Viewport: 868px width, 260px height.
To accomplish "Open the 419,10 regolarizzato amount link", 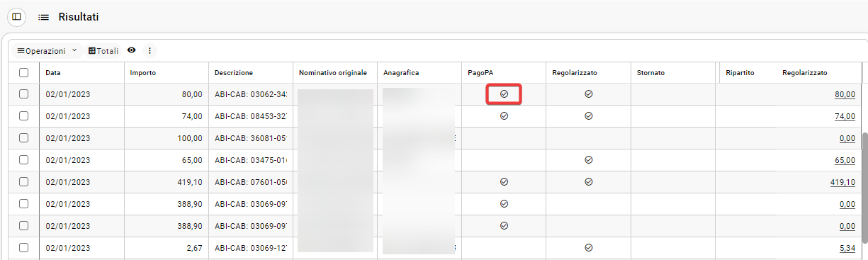I will pyautogui.click(x=842, y=182).
